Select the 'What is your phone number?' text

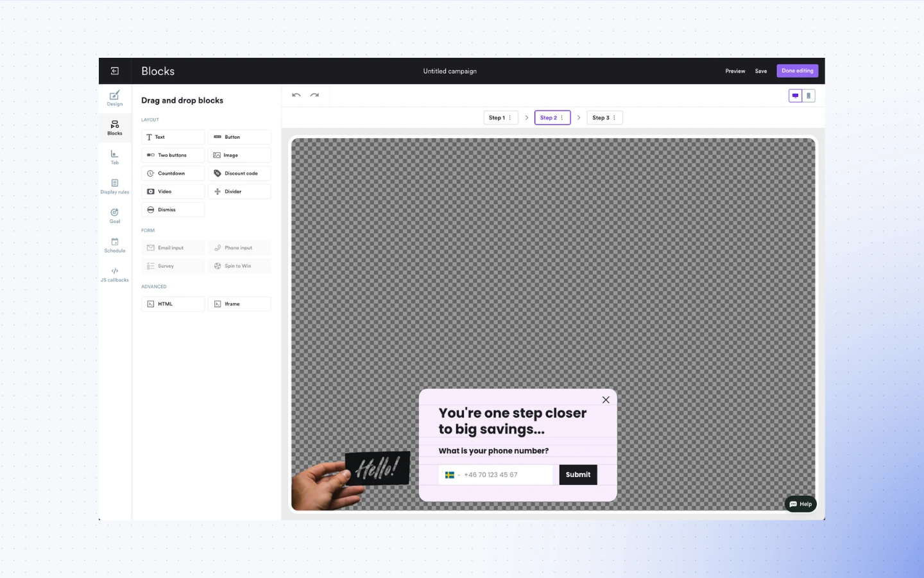pyautogui.click(x=493, y=451)
